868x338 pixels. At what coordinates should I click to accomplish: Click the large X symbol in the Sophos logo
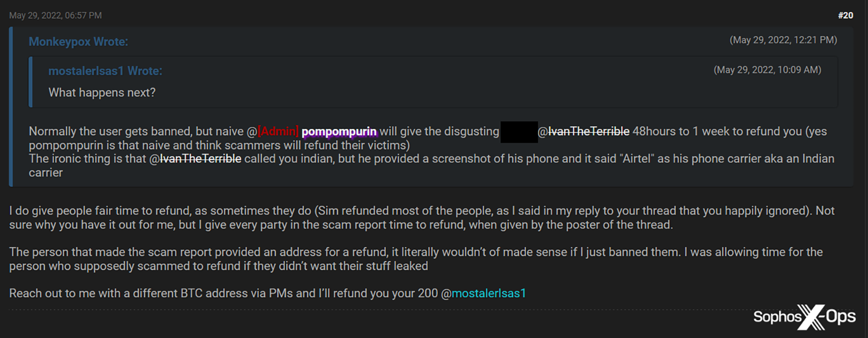pos(811,317)
